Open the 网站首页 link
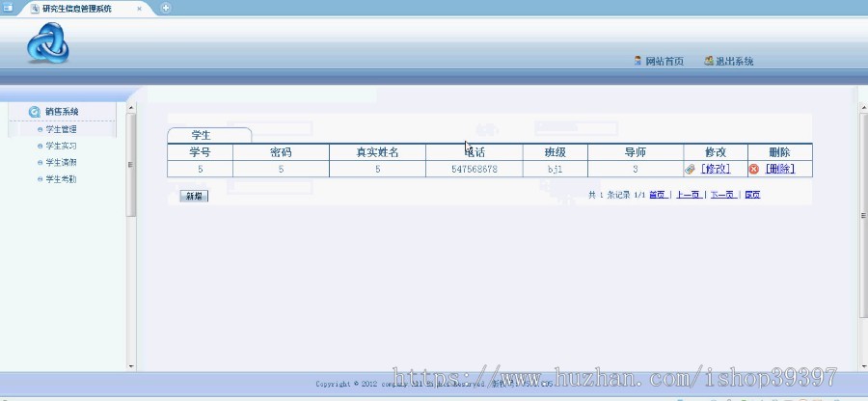 point(665,62)
